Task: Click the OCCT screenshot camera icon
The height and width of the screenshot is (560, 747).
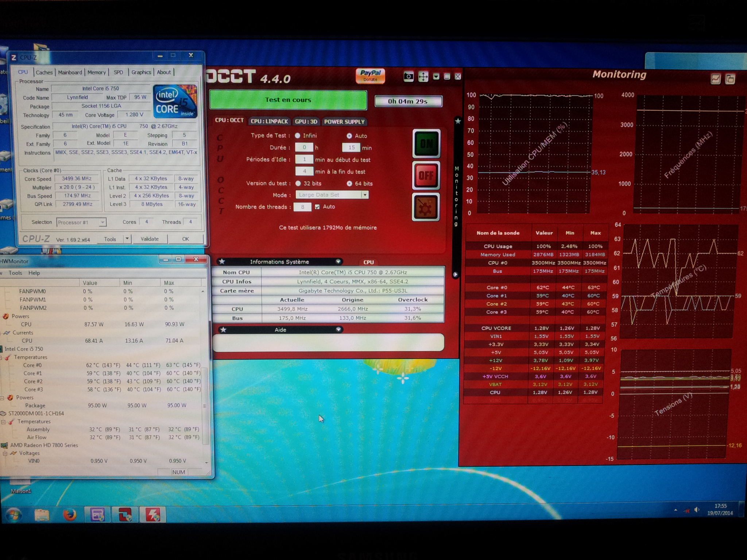Action: tap(409, 77)
